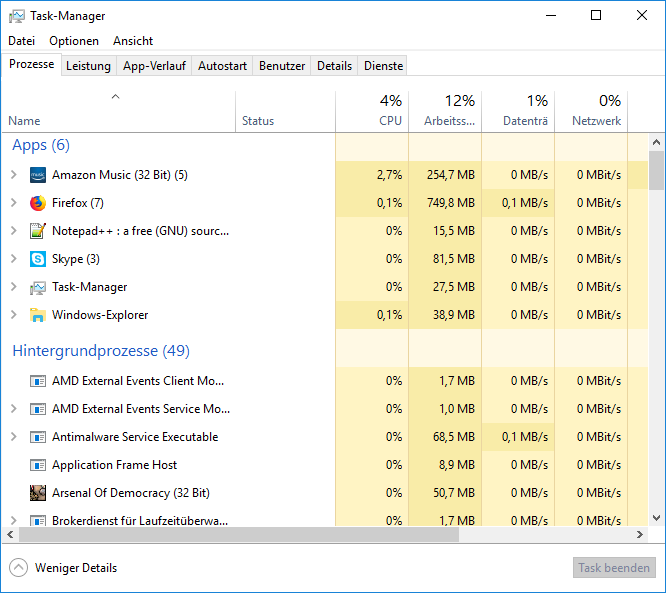
Task: Click Arsenal Of Democracy memory 50,7 MB
Action: tap(454, 493)
